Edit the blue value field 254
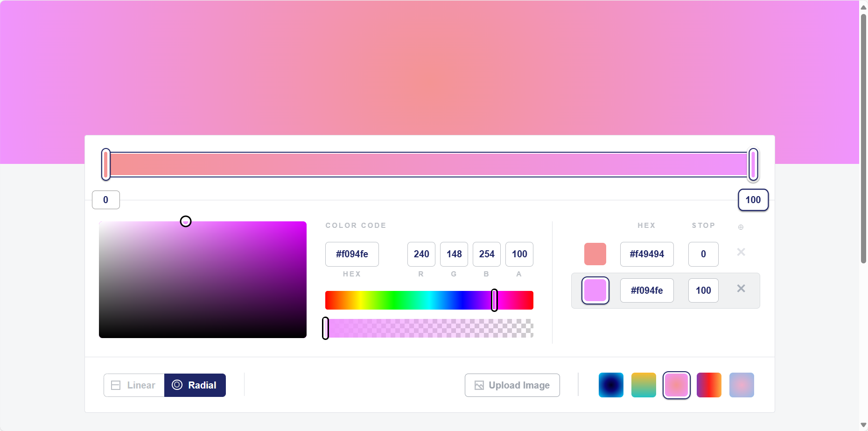 (x=487, y=254)
